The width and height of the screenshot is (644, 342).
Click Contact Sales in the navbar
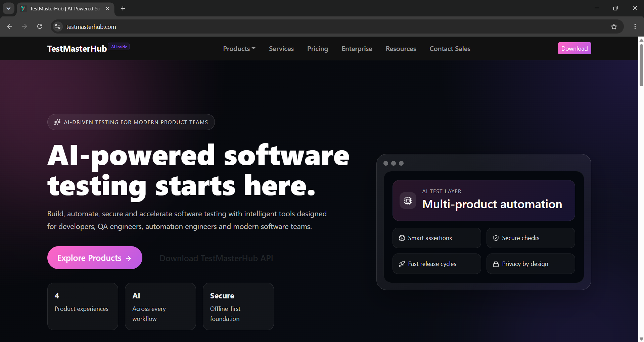450,49
